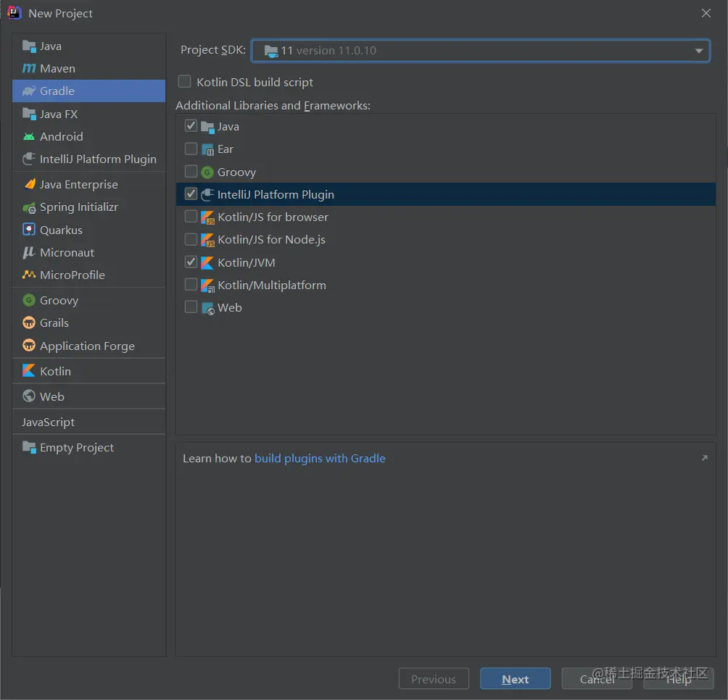The image size is (728, 700).
Task: Click the Previous button
Action: click(x=434, y=679)
